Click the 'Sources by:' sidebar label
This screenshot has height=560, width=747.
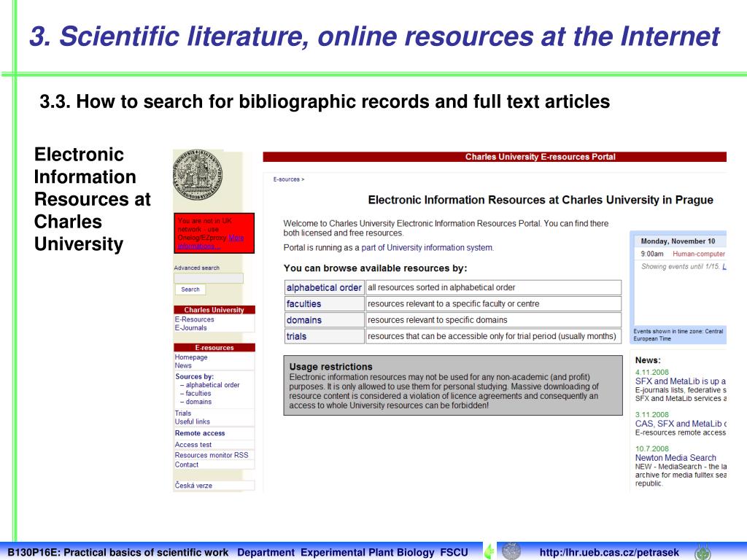(x=194, y=376)
